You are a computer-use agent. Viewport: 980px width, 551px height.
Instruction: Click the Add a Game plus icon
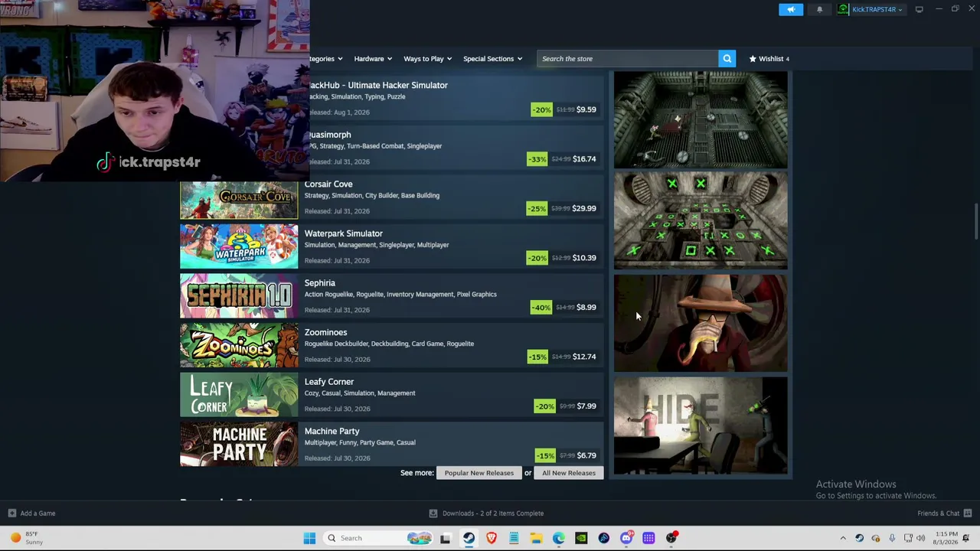click(11, 514)
